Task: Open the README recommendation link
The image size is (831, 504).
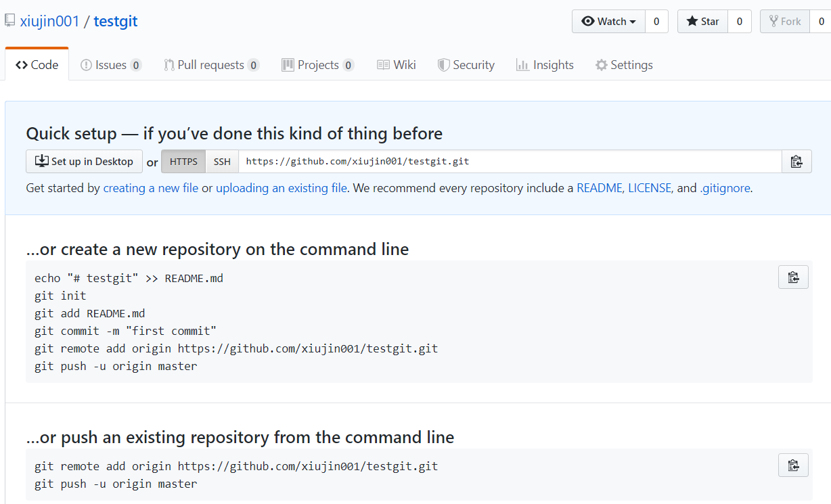Action: pos(599,188)
